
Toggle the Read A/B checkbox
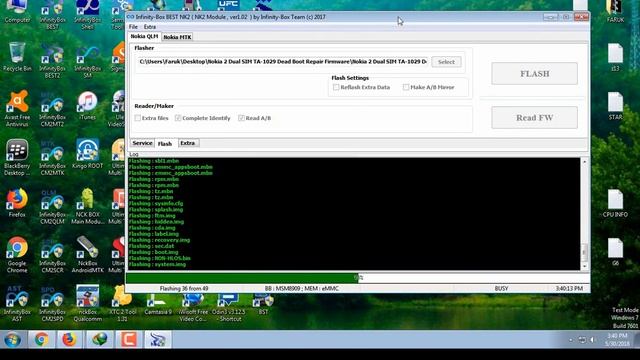tap(241, 118)
